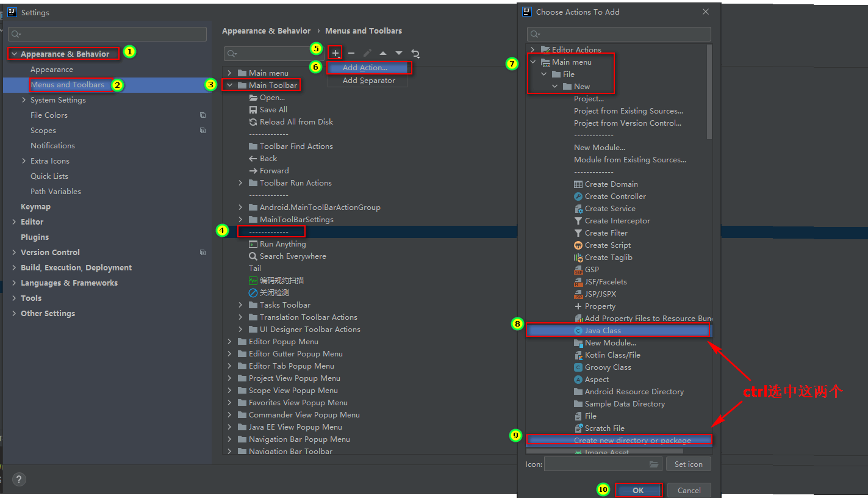Click the Create Domain table icon
Image resolution: width=868 pixels, height=498 pixels.
pyautogui.click(x=578, y=184)
